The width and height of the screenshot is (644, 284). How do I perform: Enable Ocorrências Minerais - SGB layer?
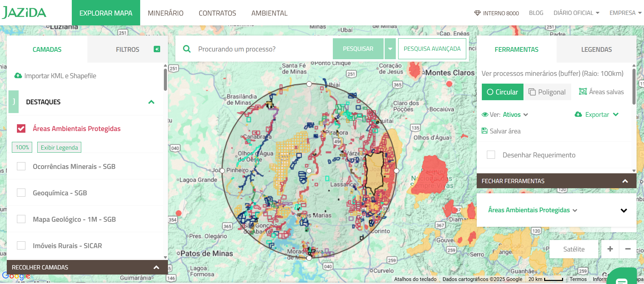point(21,166)
